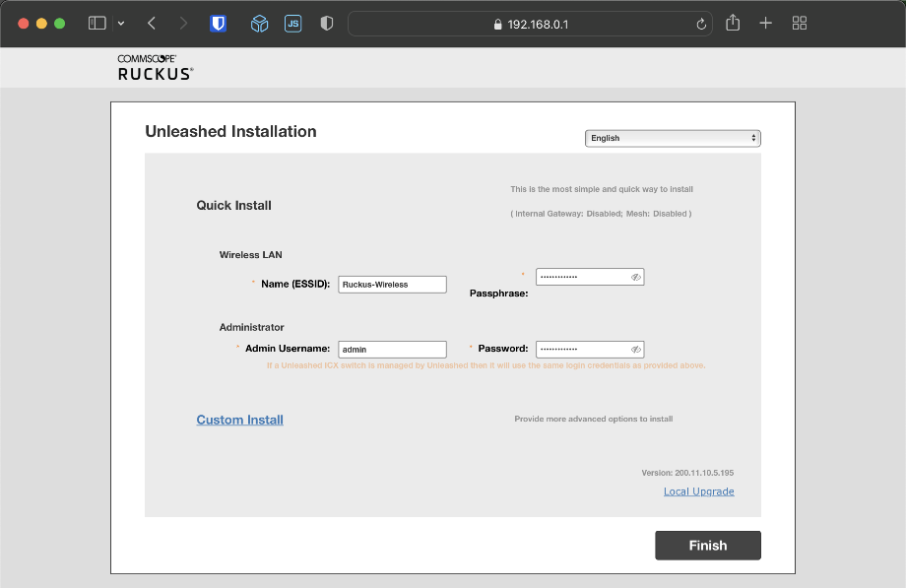Click the Administrator section label
The image size is (906, 588).
tap(251, 327)
